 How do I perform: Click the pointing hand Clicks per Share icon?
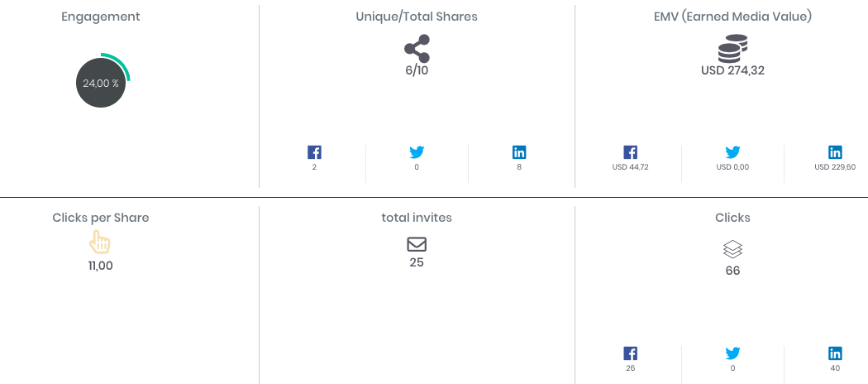(100, 242)
